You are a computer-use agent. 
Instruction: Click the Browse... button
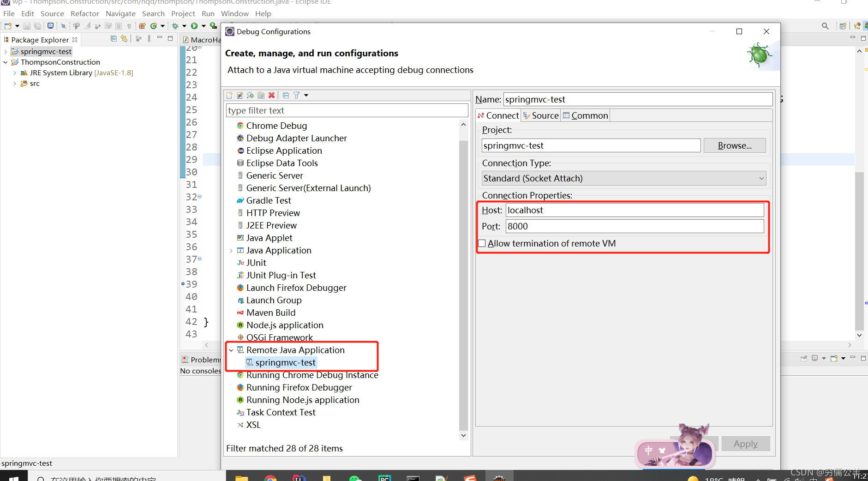click(735, 145)
